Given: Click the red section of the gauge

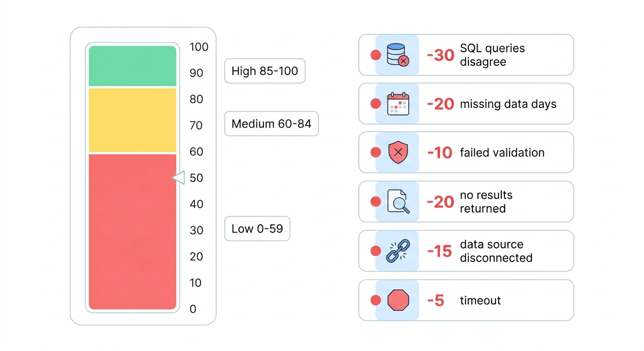Looking at the screenshot, I should tap(132, 231).
